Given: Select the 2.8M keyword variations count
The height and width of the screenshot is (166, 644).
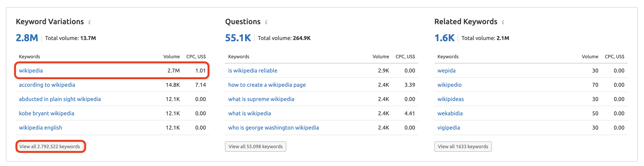Looking at the screenshot, I should [27, 38].
